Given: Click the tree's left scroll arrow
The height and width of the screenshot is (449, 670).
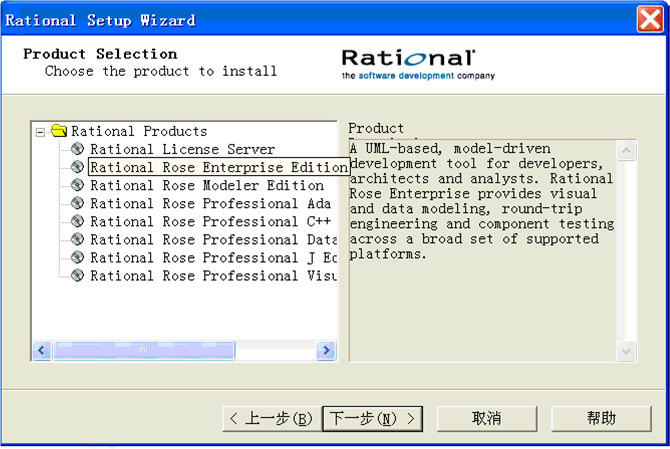Looking at the screenshot, I should pos(42,351).
